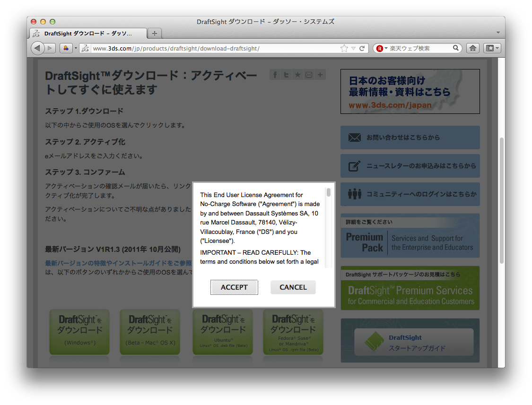Share page by email envelope icon
532x405 pixels.
point(309,75)
